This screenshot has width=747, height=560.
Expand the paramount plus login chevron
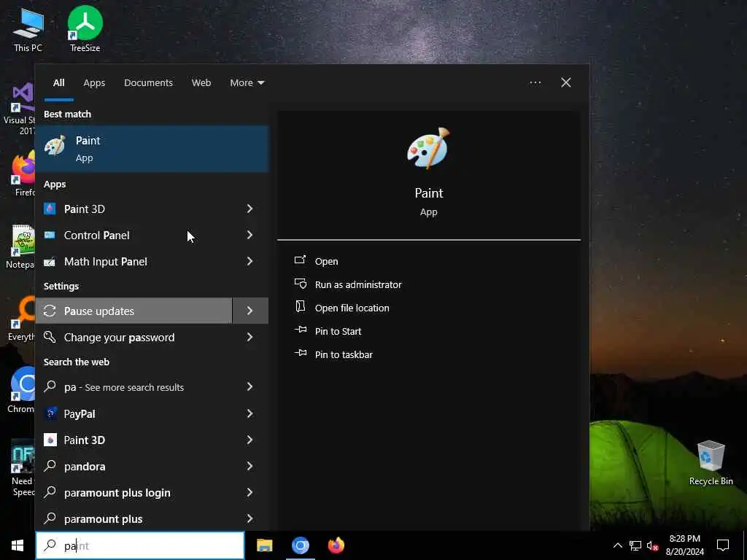(x=249, y=492)
